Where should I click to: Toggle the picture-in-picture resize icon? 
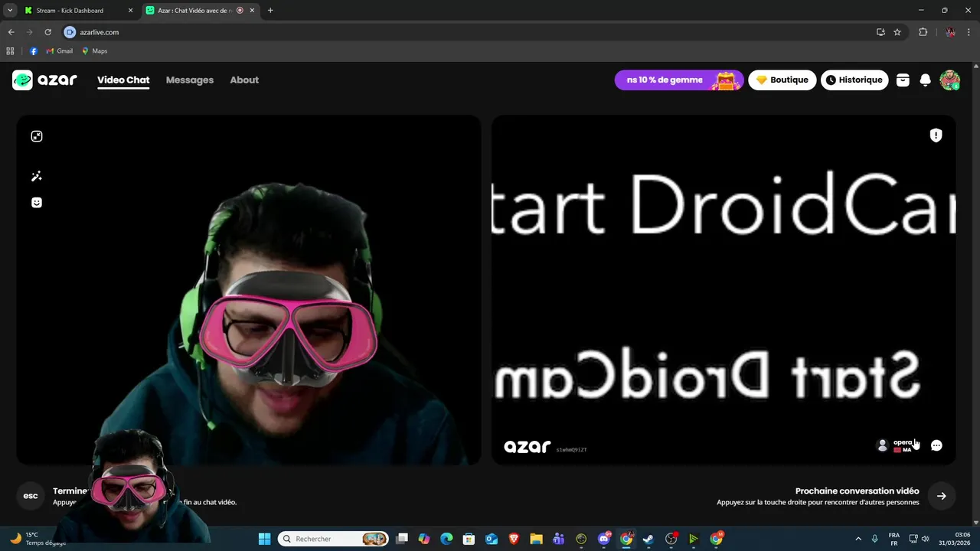pyautogui.click(x=37, y=136)
